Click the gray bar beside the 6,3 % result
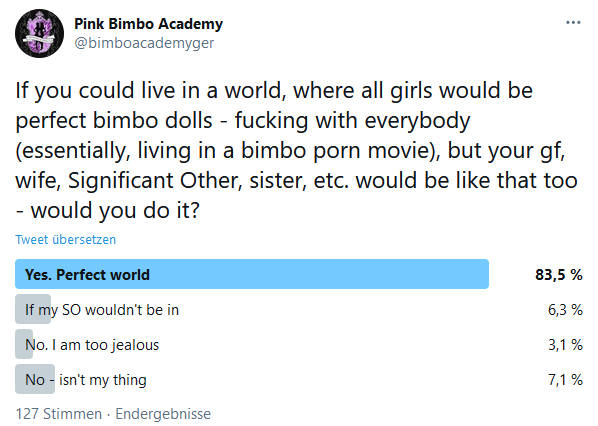 click(x=33, y=309)
